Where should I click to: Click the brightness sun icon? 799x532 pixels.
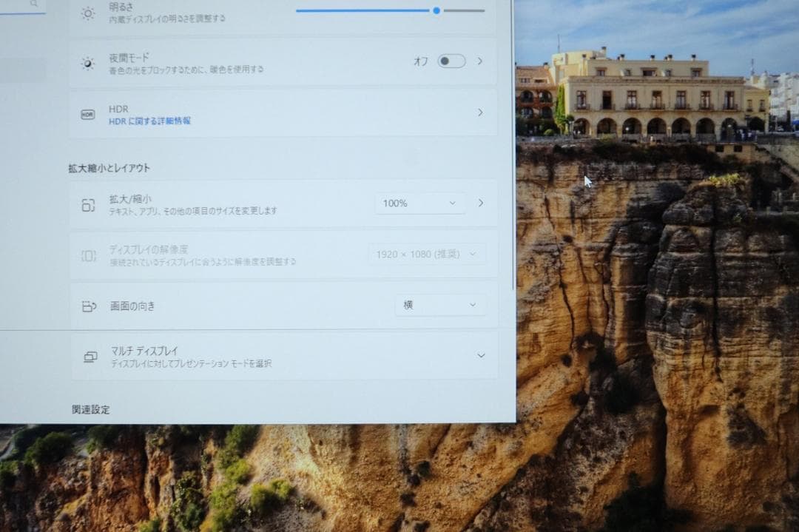[x=89, y=12]
